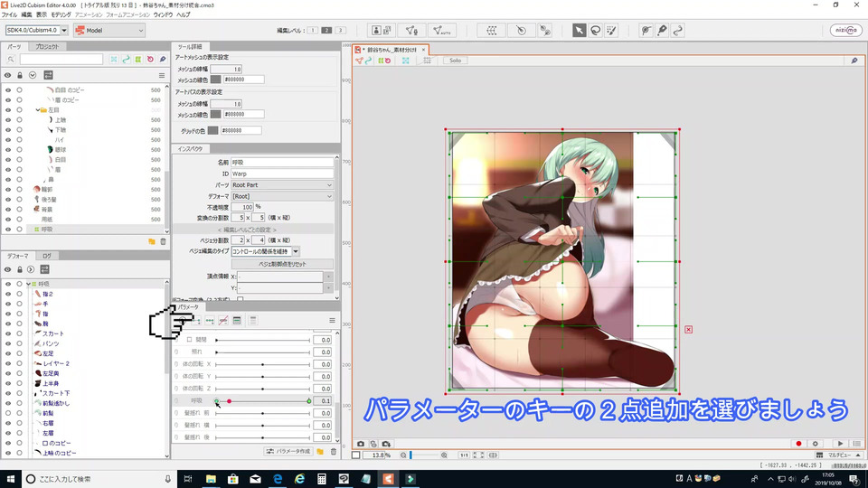This screenshot has width=868, height=488.
Task: Open the manual mesh edit tool
Action: point(411,31)
